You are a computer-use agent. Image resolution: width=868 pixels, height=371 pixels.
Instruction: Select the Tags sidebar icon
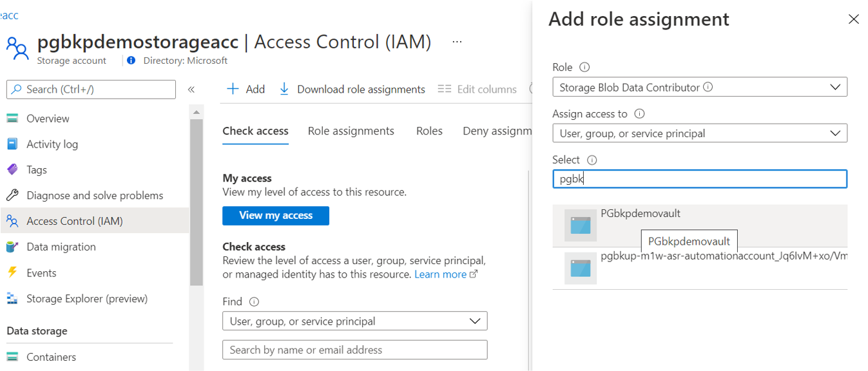click(14, 169)
